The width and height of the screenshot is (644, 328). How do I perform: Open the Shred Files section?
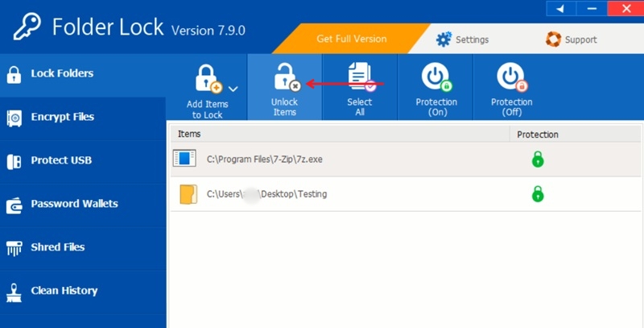(x=83, y=249)
